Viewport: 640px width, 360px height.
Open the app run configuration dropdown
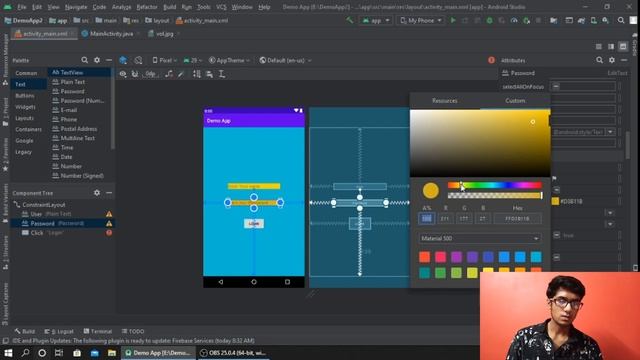376,20
